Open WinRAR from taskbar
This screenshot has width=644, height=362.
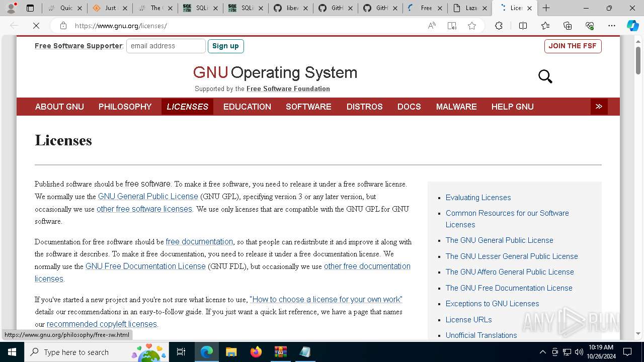(x=280, y=352)
